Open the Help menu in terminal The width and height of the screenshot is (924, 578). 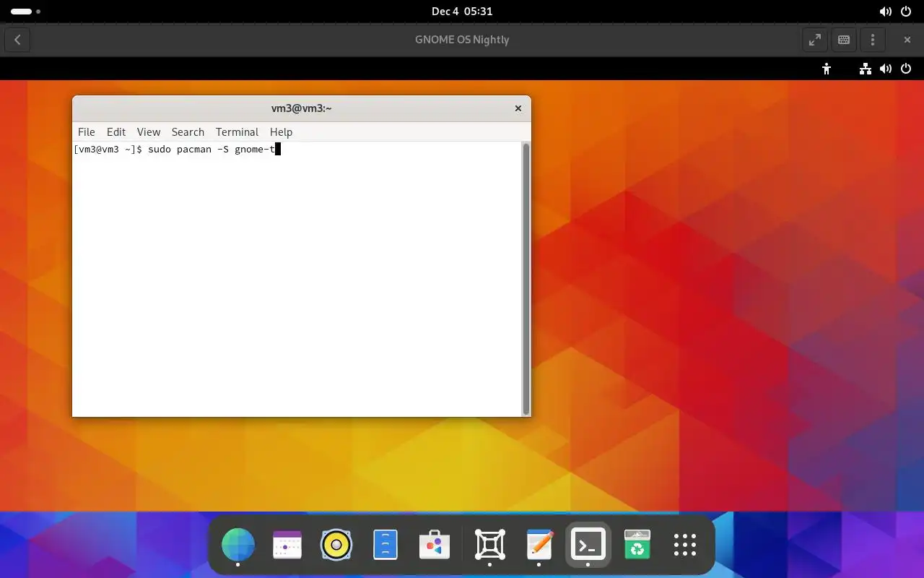281,131
